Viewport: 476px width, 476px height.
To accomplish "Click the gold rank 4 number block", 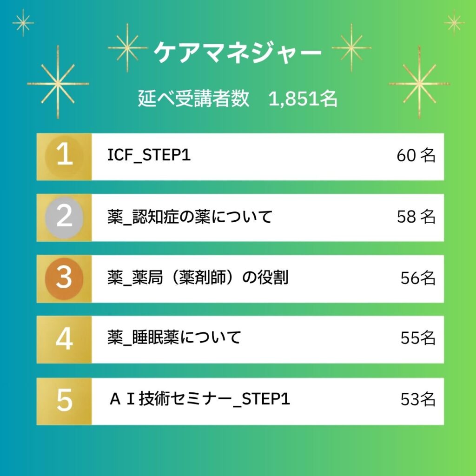I will coord(64,339).
